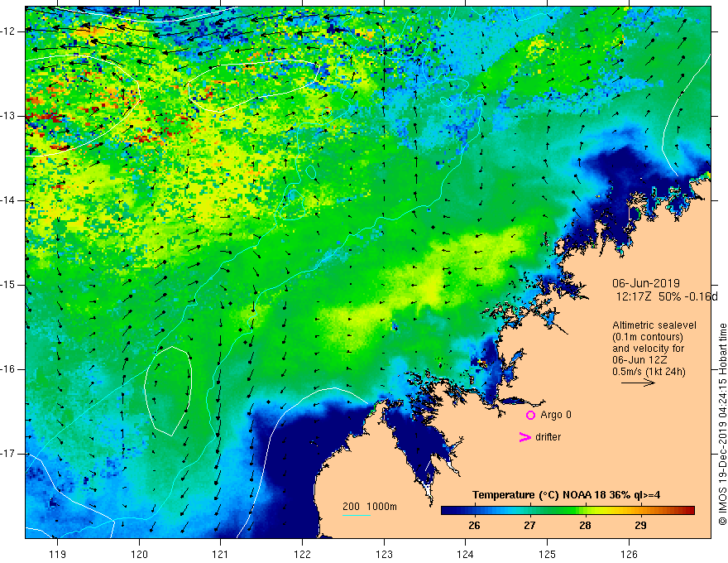
Task: Click the longitude 124 axis label
Action: (466, 554)
